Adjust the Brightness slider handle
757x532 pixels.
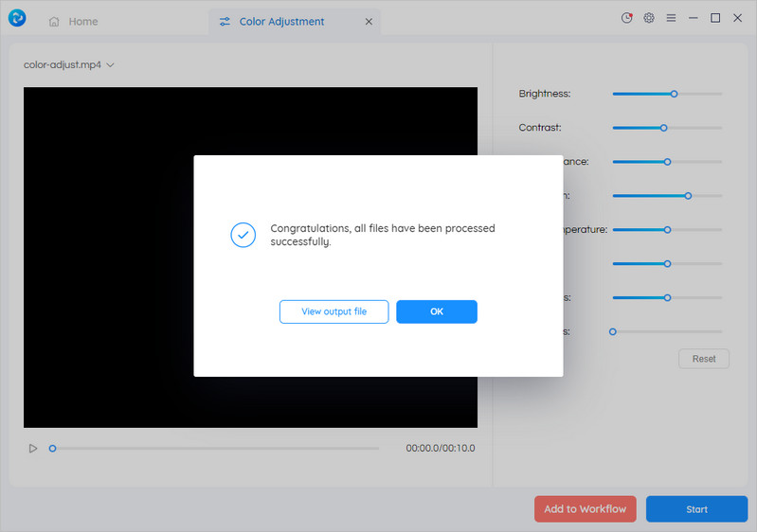tap(674, 94)
